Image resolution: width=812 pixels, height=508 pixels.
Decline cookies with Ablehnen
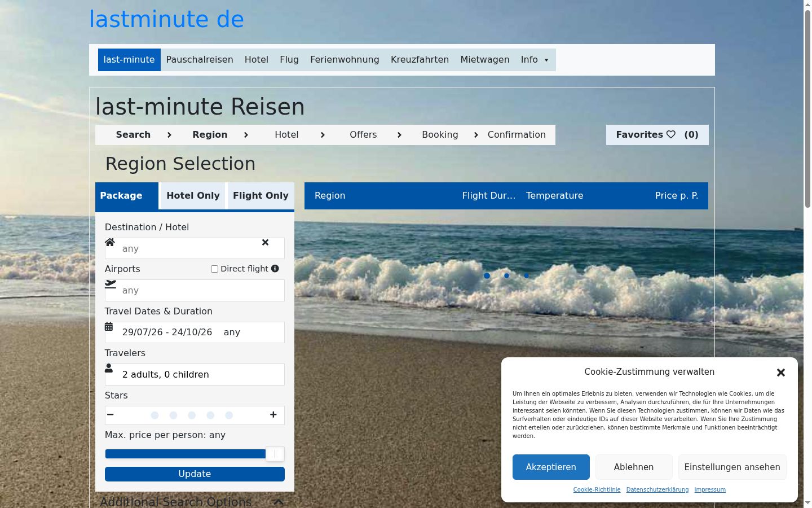pyautogui.click(x=634, y=467)
